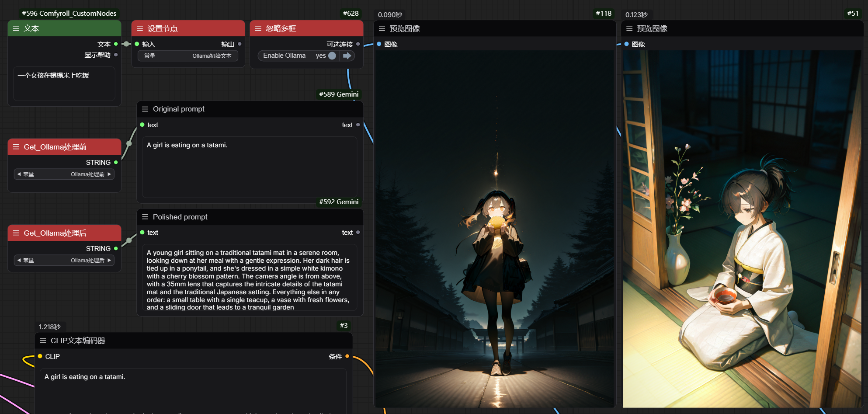
Task: Click the 文本 output port dot
Action: click(x=116, y=44)
